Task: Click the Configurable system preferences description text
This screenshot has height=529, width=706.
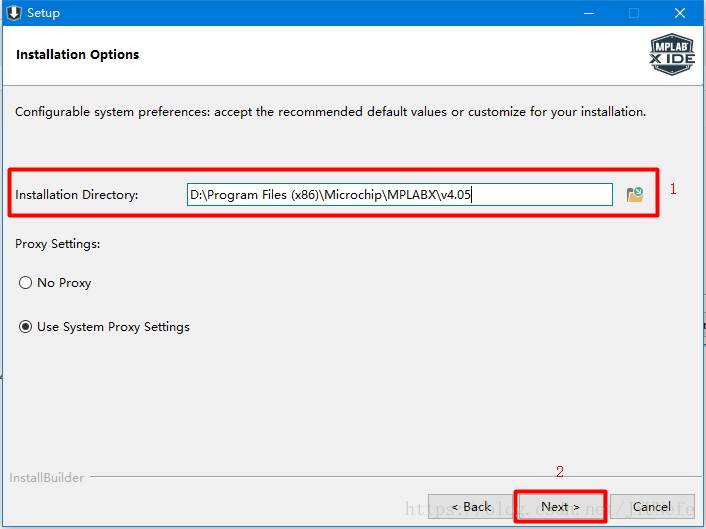Action: pos(330,112)
